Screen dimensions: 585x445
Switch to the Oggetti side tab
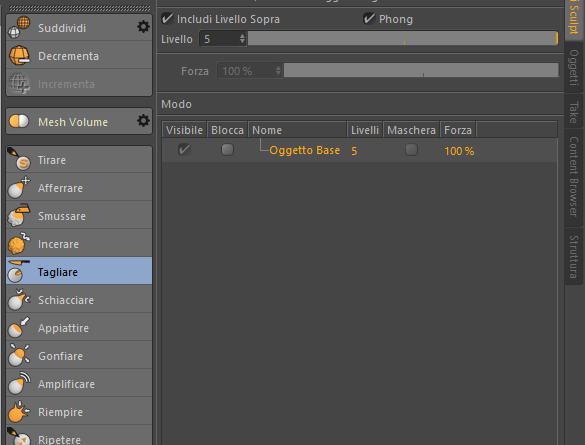click(x=573, y=68)
